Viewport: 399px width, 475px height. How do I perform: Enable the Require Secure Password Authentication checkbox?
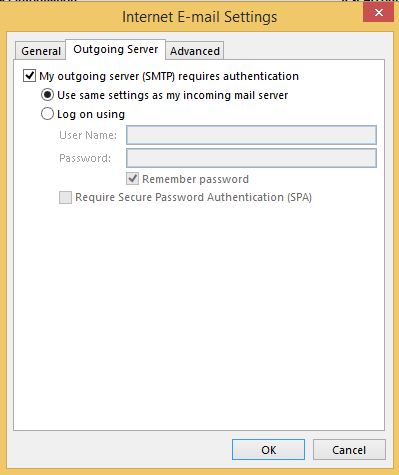(x=65, y=197)
